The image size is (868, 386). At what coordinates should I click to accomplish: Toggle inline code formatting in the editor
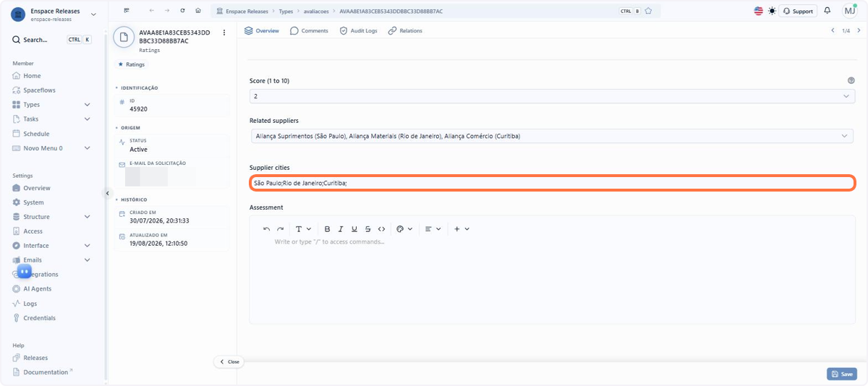pyautogui.click(x=382, y=228)
